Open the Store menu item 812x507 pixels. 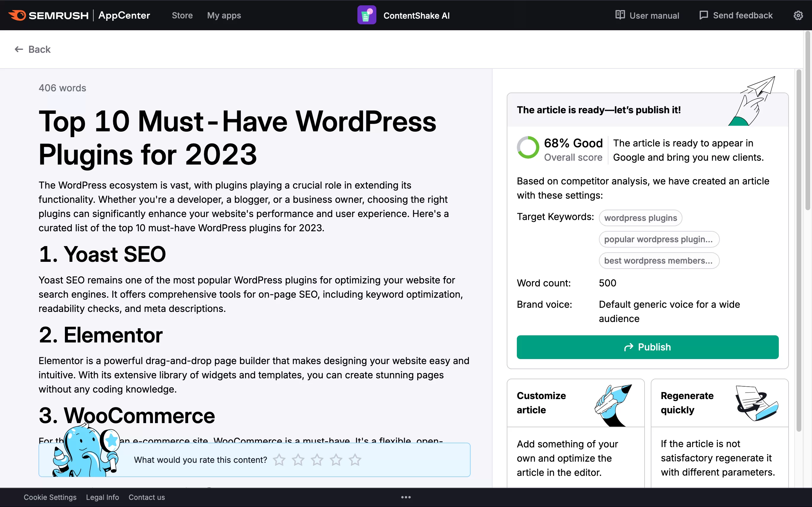pyautogui.click(x=182, y=15)
